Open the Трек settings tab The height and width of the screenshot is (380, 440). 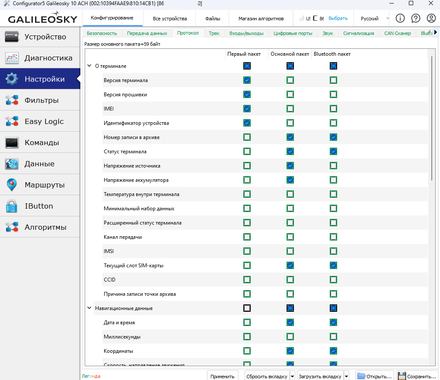pyautogui.click(x=214, y=33)
